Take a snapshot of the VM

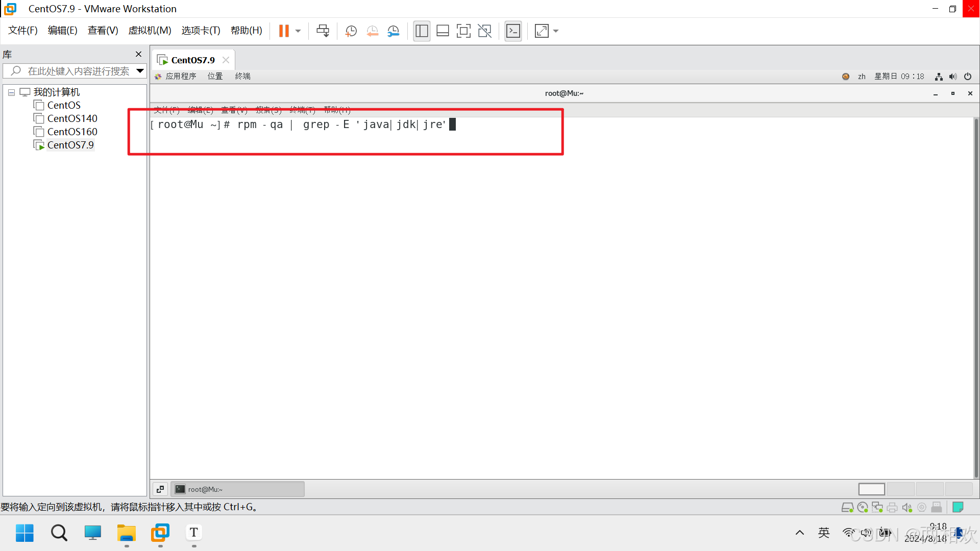[x=351, y=31]
